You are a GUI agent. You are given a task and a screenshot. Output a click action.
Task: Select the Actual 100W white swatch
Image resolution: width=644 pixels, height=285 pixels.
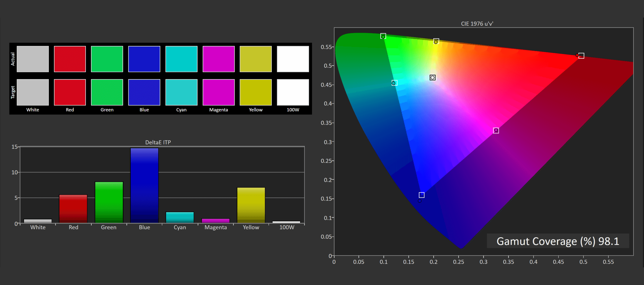(293, 59)
